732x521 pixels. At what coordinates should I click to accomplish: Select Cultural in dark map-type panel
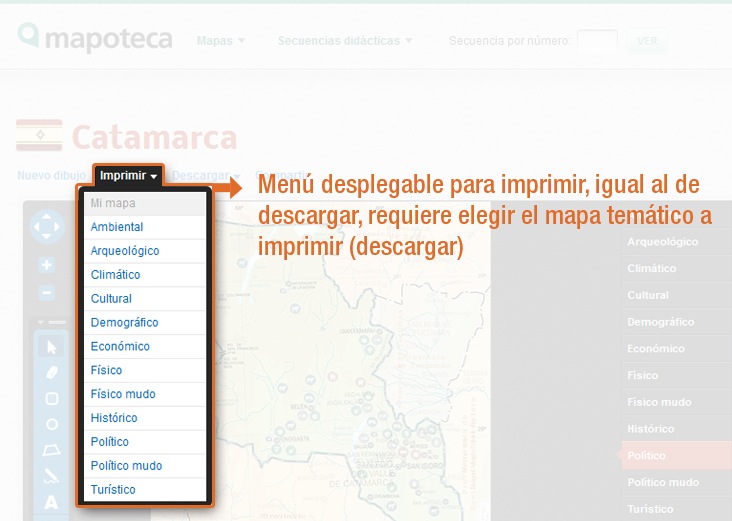[677, 295]
